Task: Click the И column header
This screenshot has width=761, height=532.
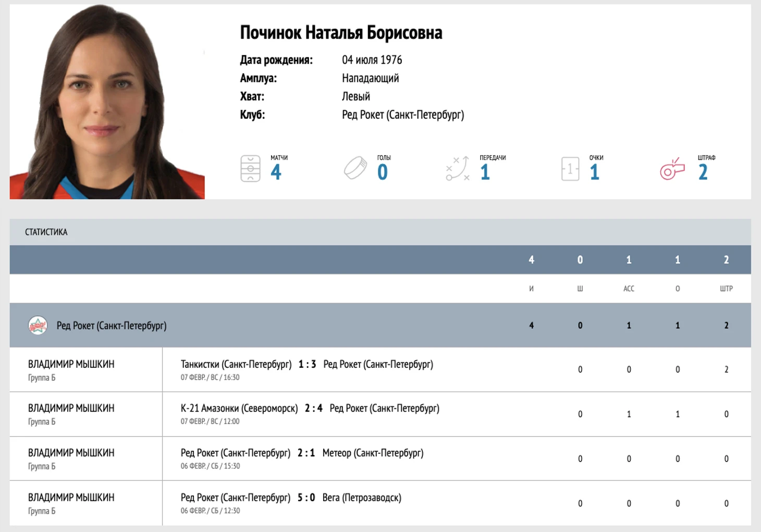Action: (532, 289)
